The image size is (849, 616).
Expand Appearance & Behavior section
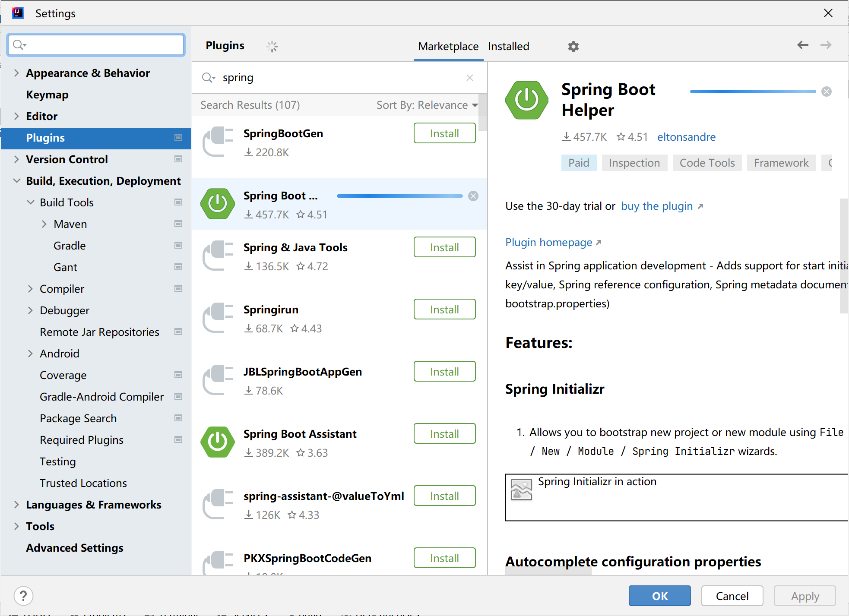[x=16, y=73]
